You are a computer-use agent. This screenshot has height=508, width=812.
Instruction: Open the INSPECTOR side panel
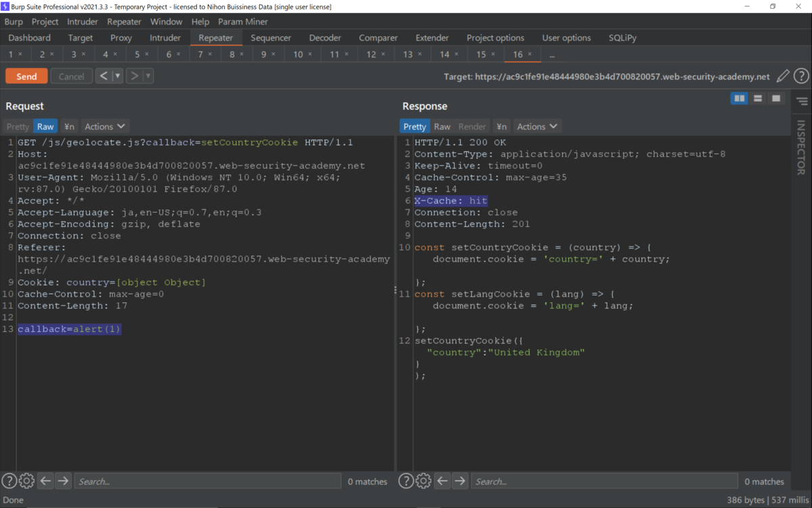click(x=801, y=148)
